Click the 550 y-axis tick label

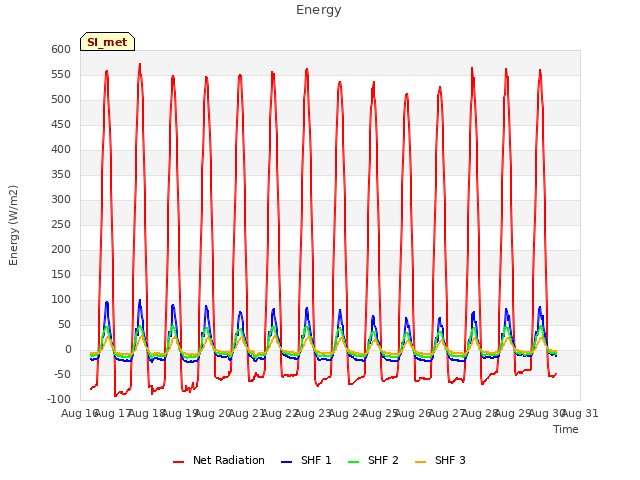pos(61,75)
